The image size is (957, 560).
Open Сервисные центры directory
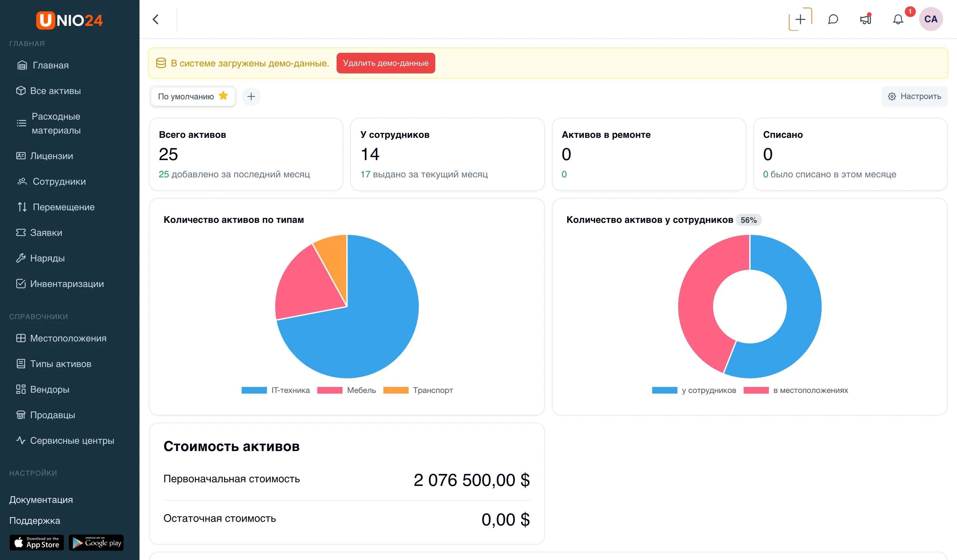[x=72, y=440]
